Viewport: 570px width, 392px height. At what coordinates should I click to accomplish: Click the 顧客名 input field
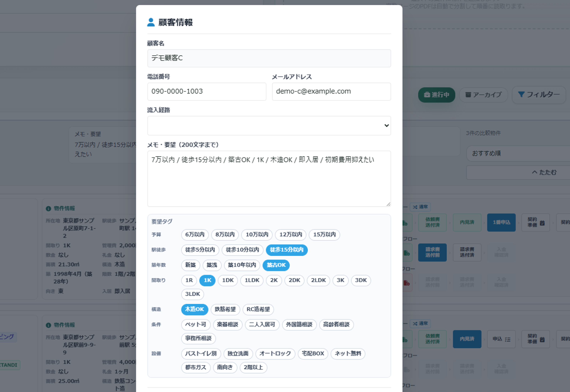(269, 58)
